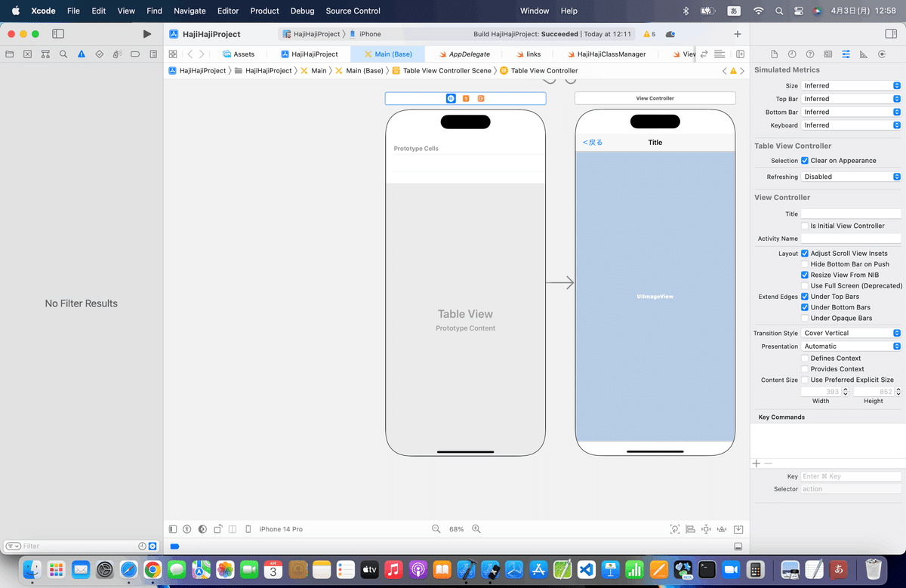Enable Is Initial View Controller
906x588 pixels.
[804, 226]
